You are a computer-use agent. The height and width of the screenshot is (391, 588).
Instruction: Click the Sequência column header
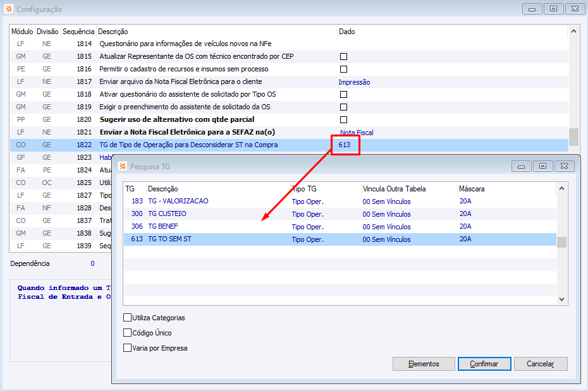(x=78, y=32)
